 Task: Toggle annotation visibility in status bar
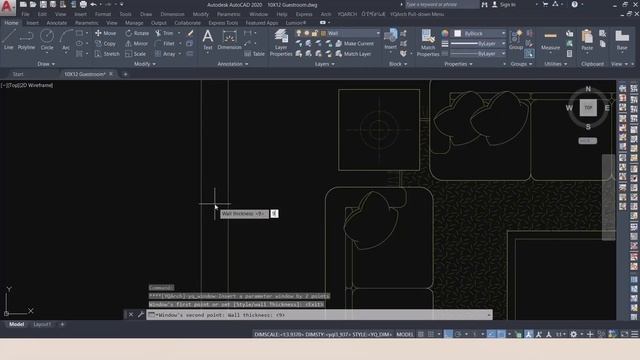click(529, 334)
